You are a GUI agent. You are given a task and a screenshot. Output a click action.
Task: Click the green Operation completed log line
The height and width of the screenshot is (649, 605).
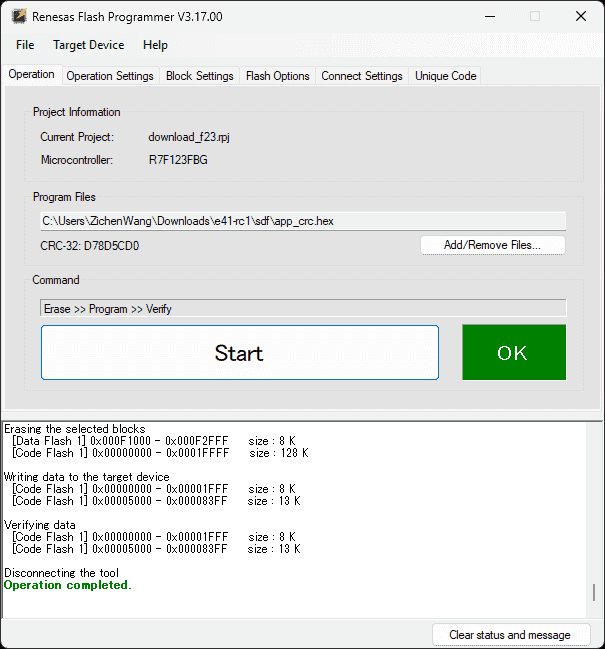coord(68,585)
